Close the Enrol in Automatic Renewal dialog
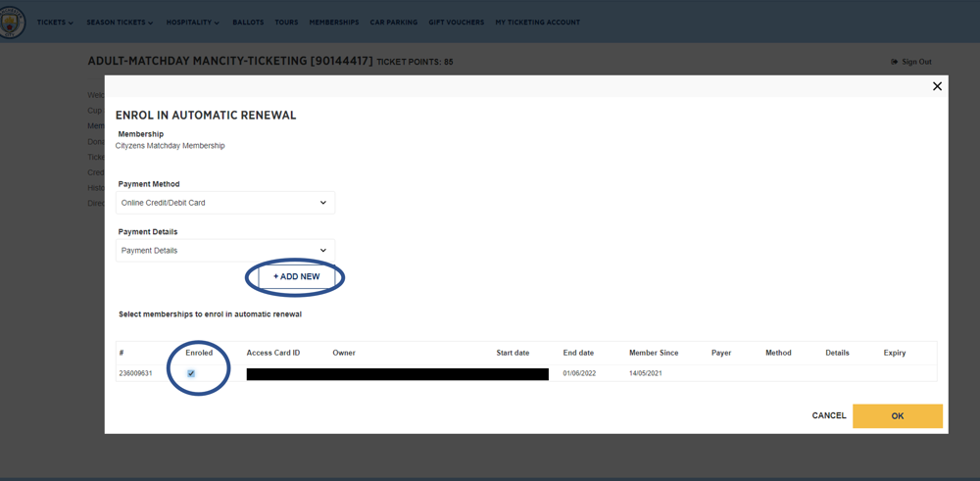 [x=937, y=86]
